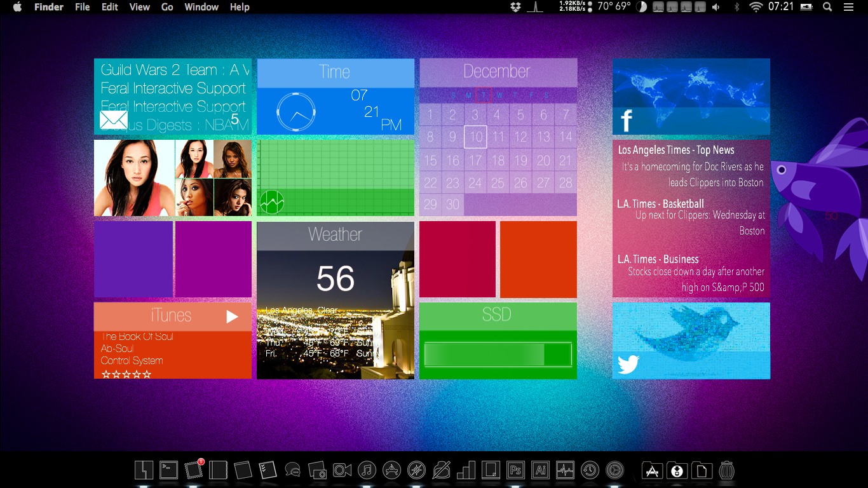Screen dimensions: 868x488
Task: Open the Finder menu
Action: point(49,7)
